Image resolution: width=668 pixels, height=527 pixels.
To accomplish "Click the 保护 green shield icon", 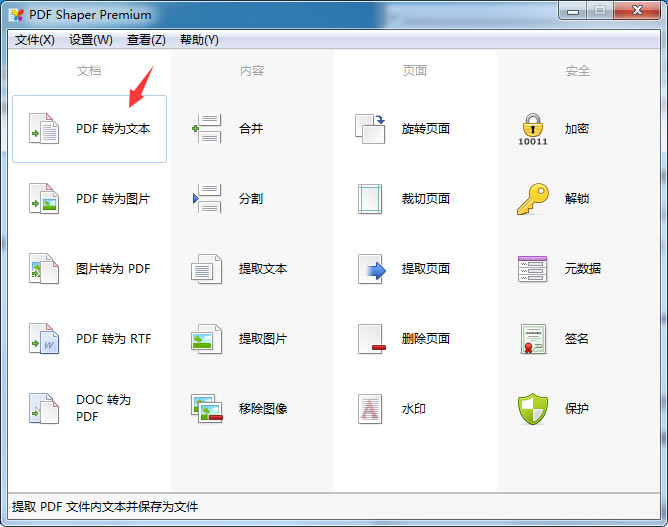I will (x=533, y=409).
